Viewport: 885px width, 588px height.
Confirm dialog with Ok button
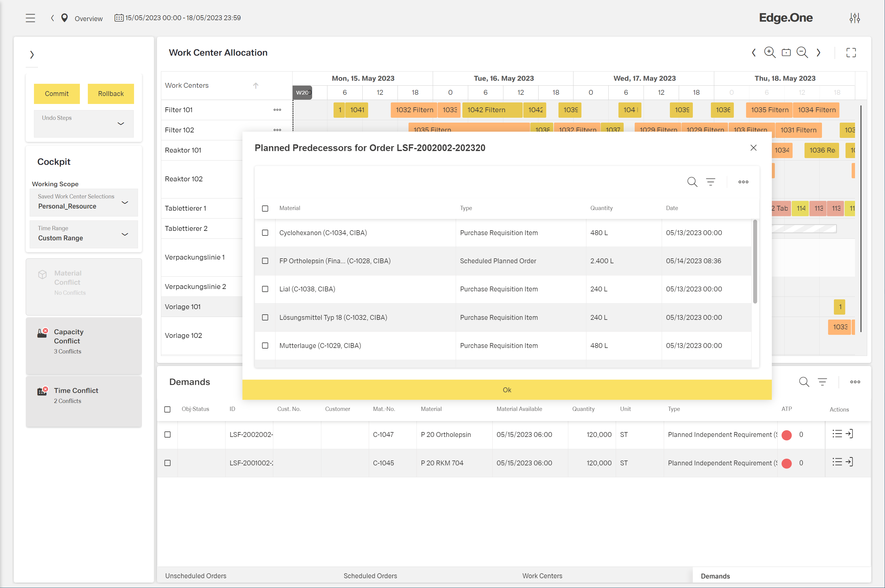point(507,390)
